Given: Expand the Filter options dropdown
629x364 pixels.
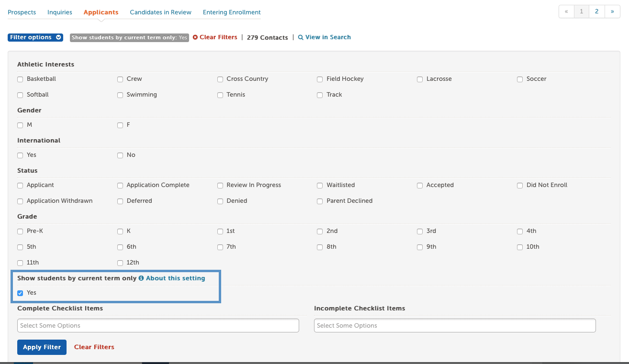Looking at the screenshot, I should (35, 37).
